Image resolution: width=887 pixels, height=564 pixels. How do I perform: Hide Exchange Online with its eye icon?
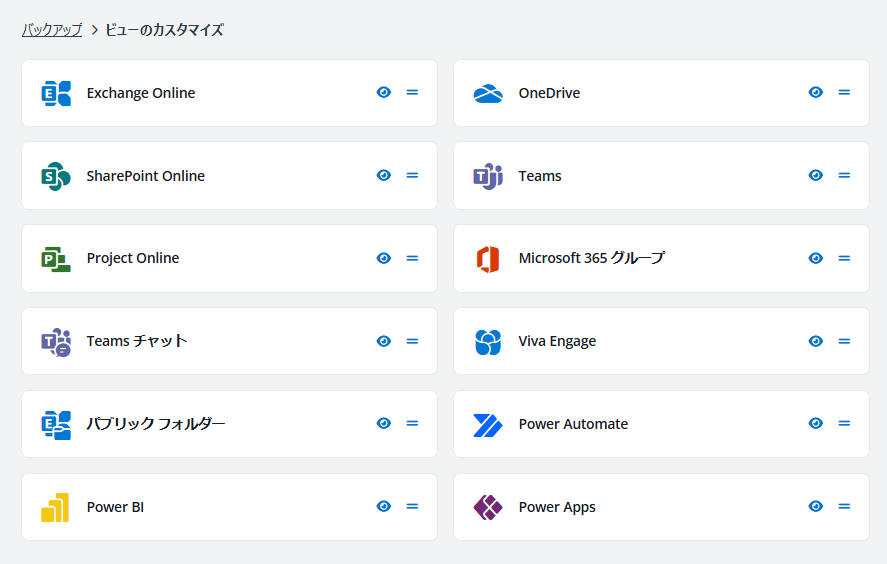point(384,92)
